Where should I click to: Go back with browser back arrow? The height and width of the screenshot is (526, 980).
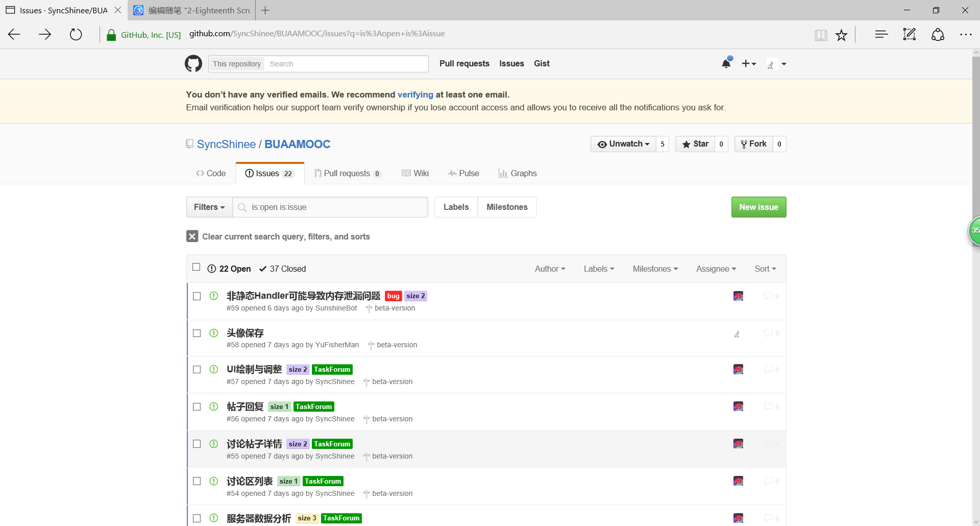click(14, 35)
